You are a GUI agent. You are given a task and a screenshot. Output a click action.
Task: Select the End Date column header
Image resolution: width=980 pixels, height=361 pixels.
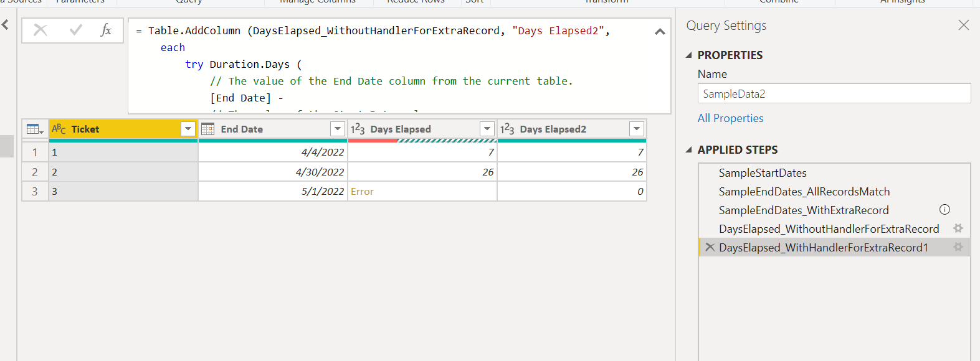273,129
